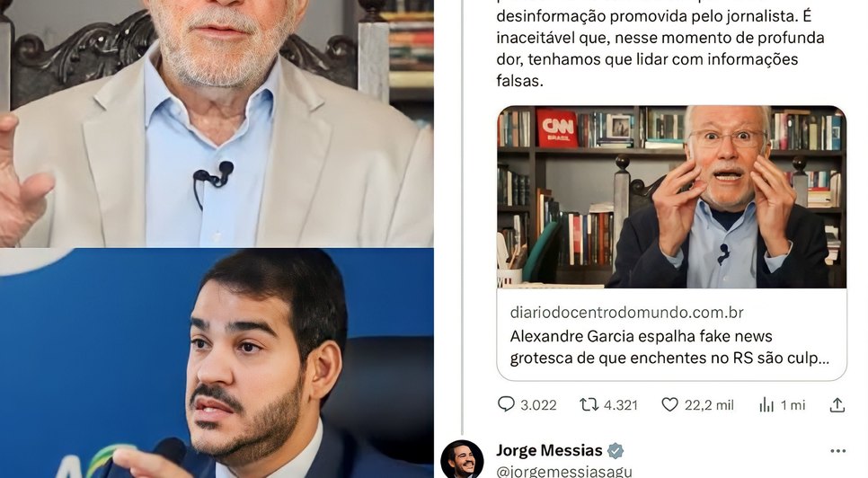Click the 22,2 mil likes count

click(x=709, y=405)
